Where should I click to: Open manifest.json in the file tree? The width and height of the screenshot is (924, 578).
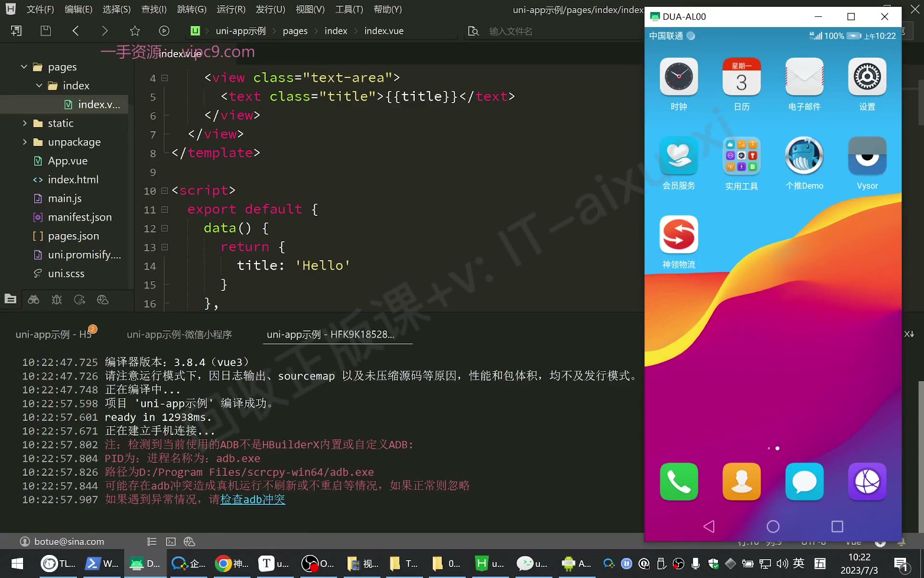point(80,217)
